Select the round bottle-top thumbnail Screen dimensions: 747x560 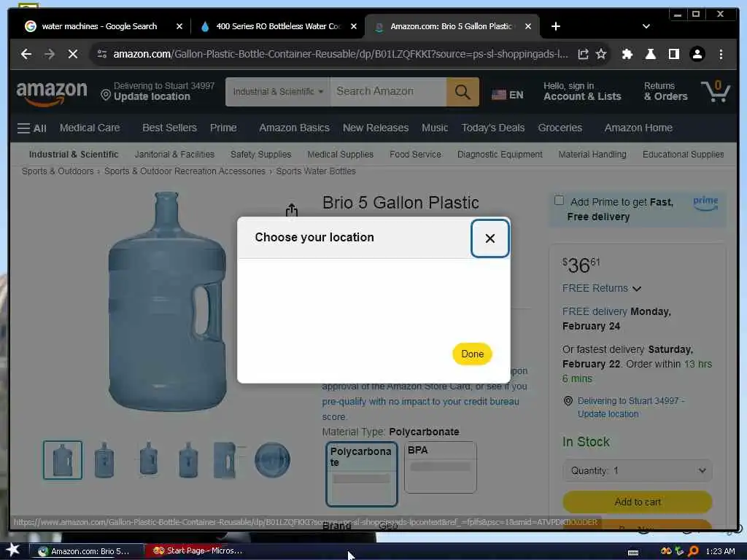tap(272, 460)
